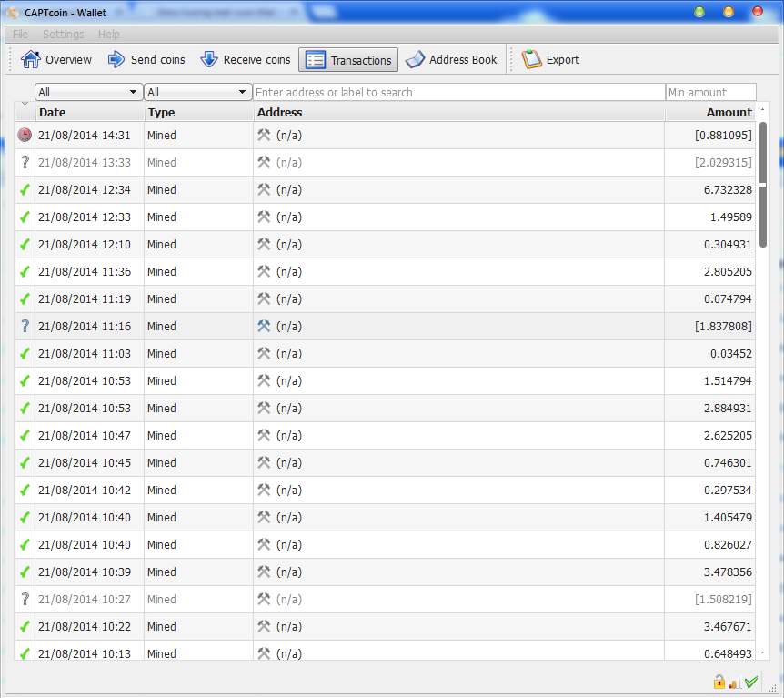Click the sort indicator arrow above status column

tap(25, 104)
